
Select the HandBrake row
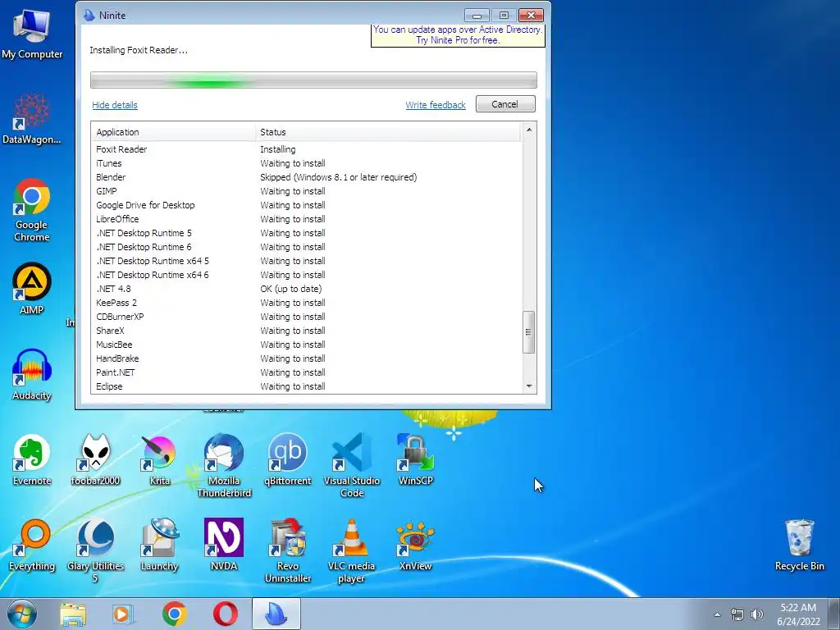click(x=306, y=358)
